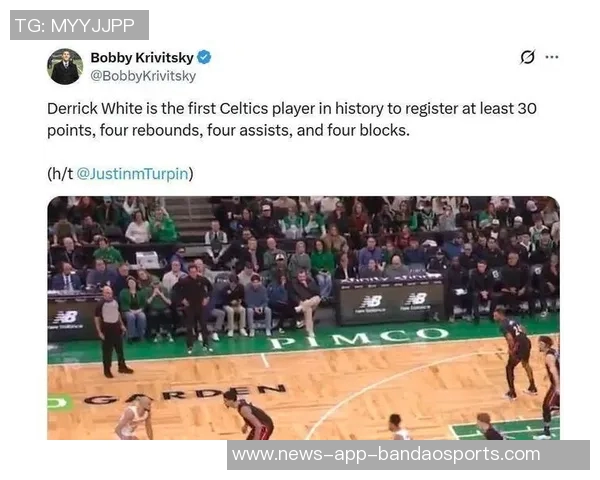Click the left New Balance courtside board

(x=69, y=320)
